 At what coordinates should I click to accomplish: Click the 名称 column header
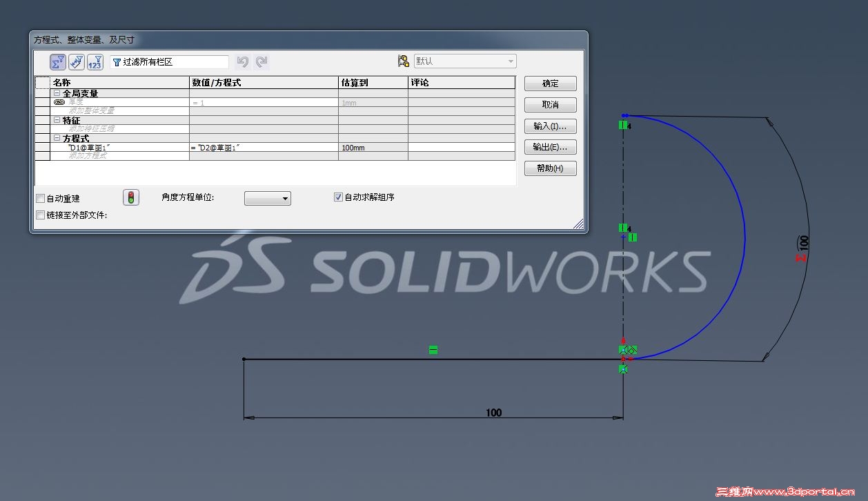pyautogui.click(x=120, y=83)
